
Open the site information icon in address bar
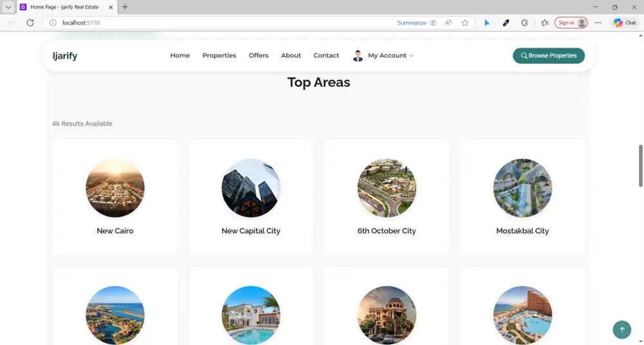(x=53, y=23)
